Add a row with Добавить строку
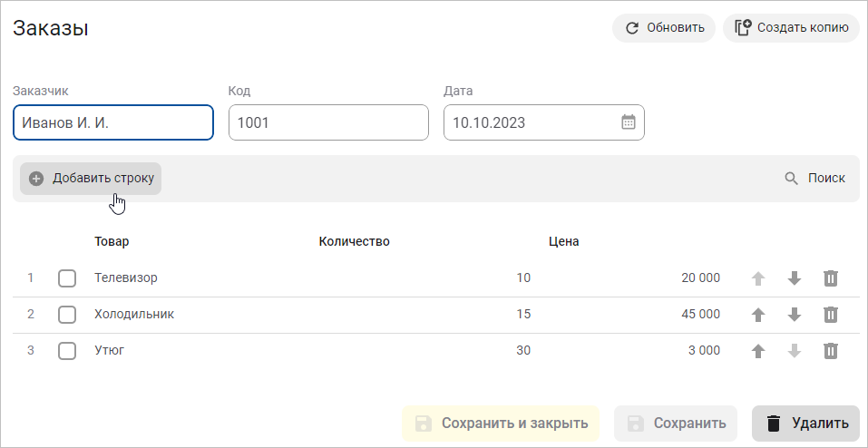The height and width of the screenshot is (448, 868). point(91,179)
